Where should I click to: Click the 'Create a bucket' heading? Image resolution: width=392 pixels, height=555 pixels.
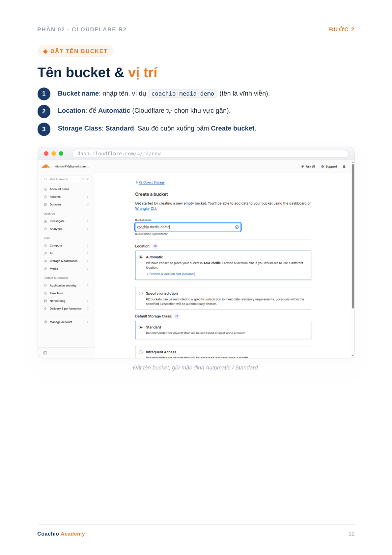point(152,194)
